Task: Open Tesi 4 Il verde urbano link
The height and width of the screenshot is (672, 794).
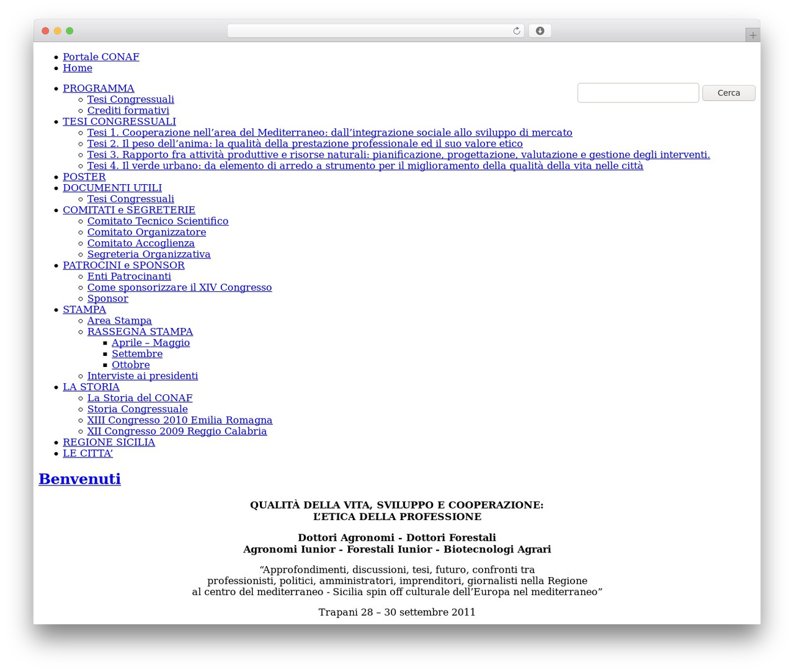Action: pyautogui.click(x=365, y=166)
